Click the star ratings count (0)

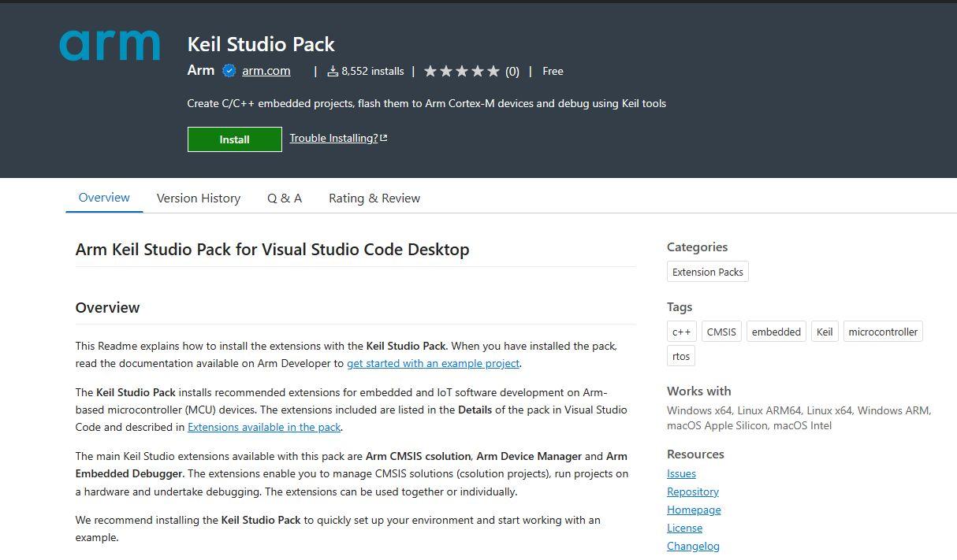pyautogui.click(x=512, y=71)
